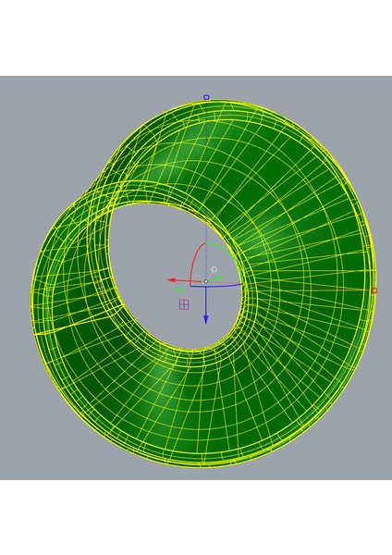This screenshot has height=555, width=392.
Task: Open the gumball menu via white circle
Action: click(214, 270)
